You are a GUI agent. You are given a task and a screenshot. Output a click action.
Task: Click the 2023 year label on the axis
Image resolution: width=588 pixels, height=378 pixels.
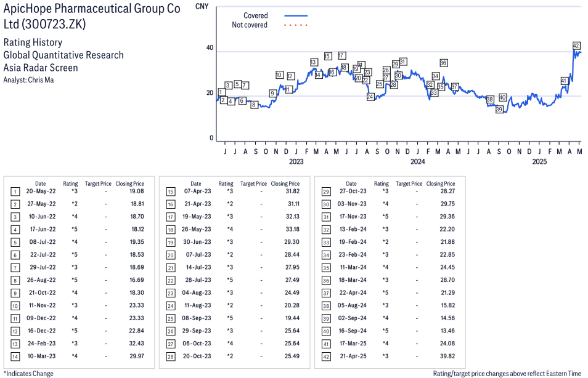[296, 161]
